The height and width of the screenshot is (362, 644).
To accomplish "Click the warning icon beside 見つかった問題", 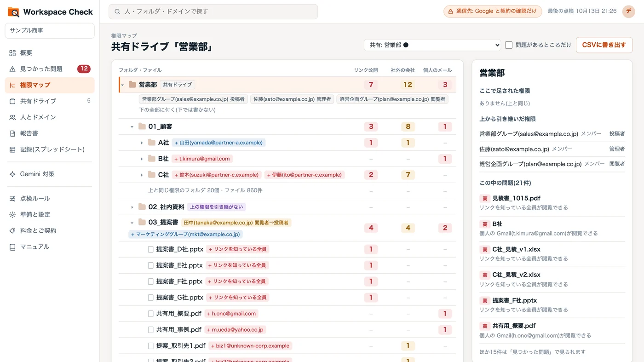I will [x=12, y=69].
